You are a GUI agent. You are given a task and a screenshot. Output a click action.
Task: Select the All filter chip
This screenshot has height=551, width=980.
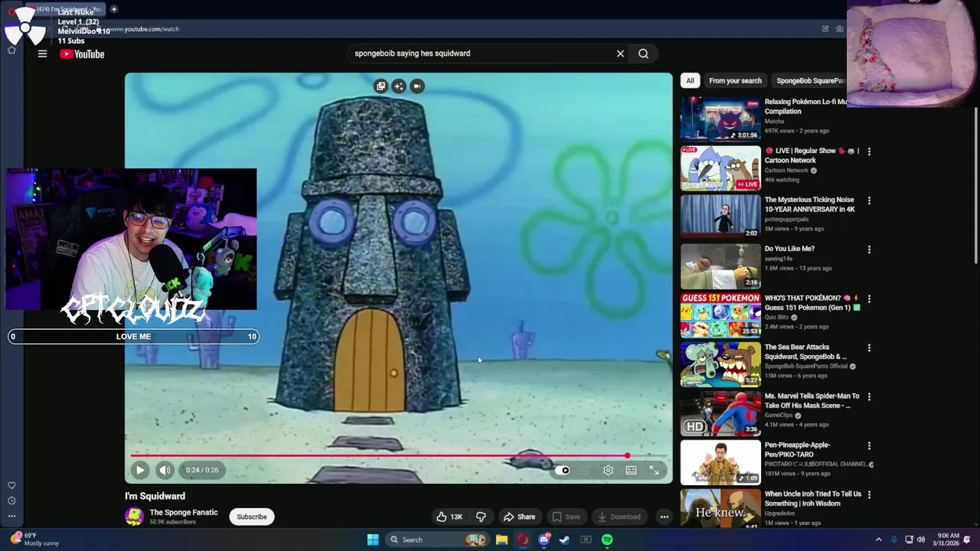tap(690, 80)
